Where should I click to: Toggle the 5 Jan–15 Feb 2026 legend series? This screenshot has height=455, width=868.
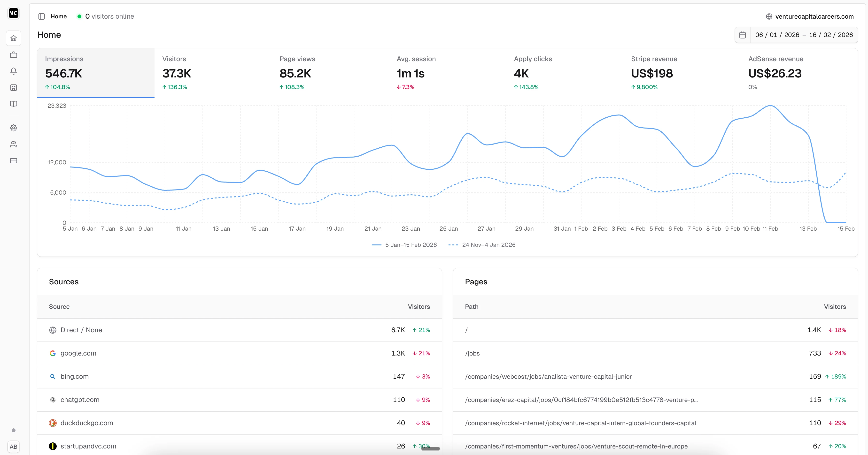[x=404, y=245]
